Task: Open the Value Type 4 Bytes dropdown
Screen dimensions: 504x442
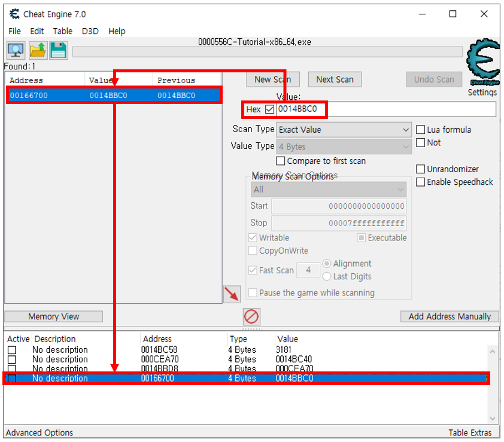Action: [x=344, y=147]
